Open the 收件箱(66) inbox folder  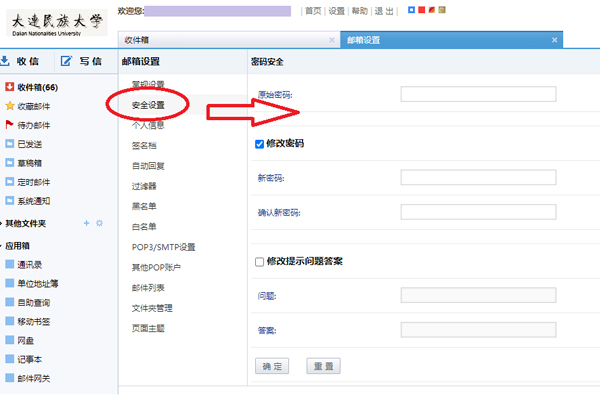tap(35, 88)
